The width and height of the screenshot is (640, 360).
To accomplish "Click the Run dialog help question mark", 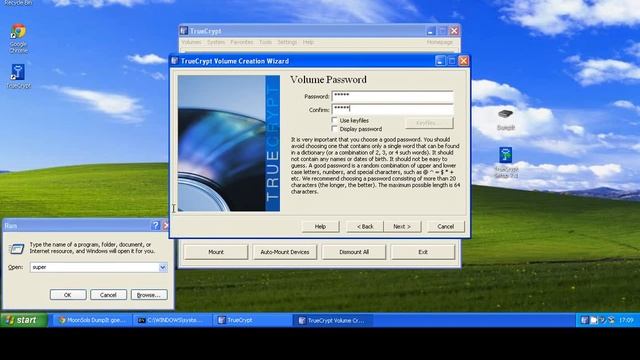I will coord(156,225).
